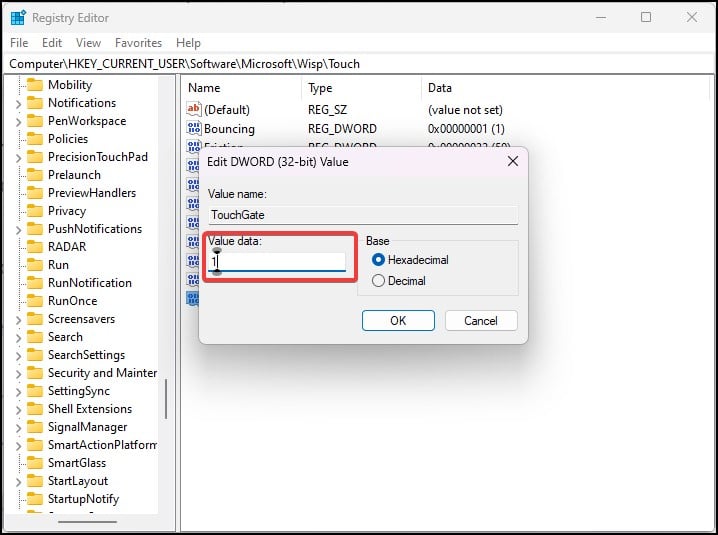
Task: Click the Registry Editor app icon in title bar
Action: coord(18,17)
